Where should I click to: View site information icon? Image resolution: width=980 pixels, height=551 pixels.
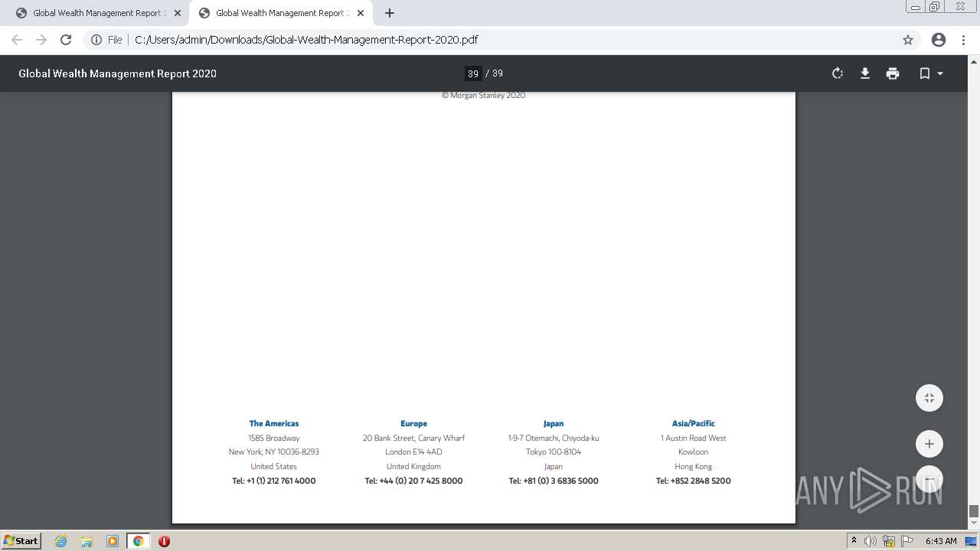[96, 40]
